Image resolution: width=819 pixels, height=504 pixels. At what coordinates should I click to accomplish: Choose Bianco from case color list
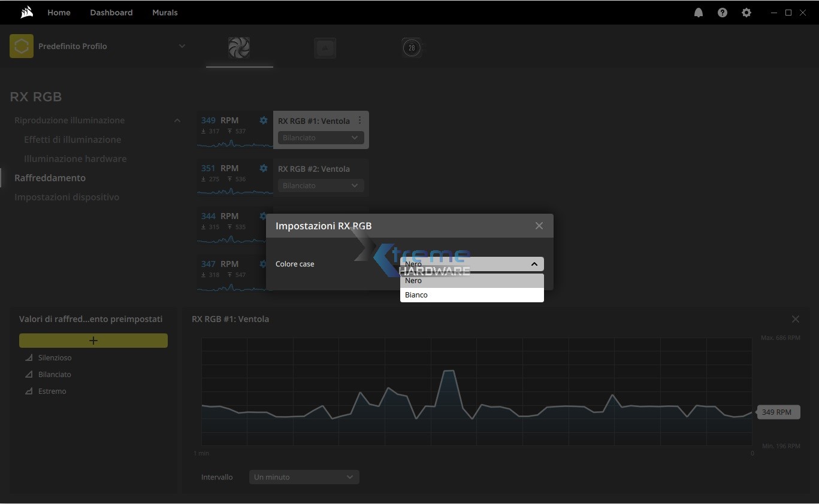pos(472,295)
